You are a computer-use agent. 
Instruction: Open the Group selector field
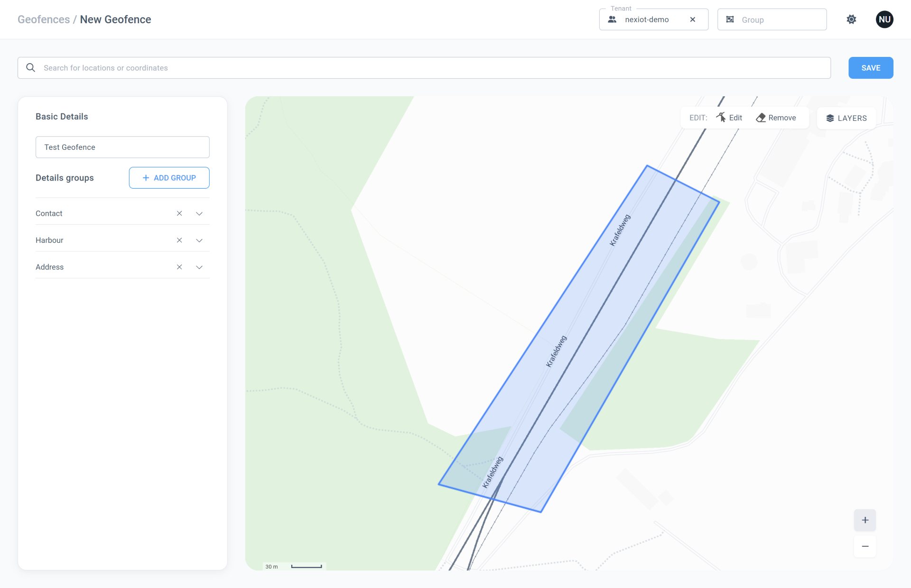772,19
